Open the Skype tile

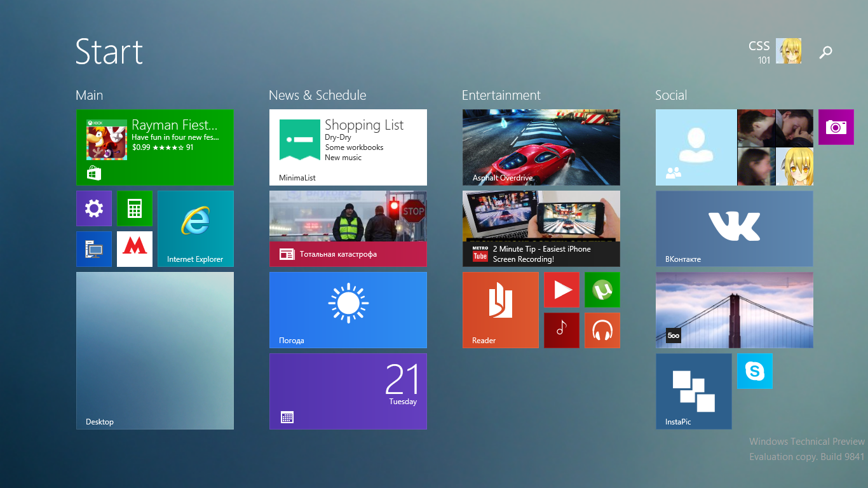(755, 371)
